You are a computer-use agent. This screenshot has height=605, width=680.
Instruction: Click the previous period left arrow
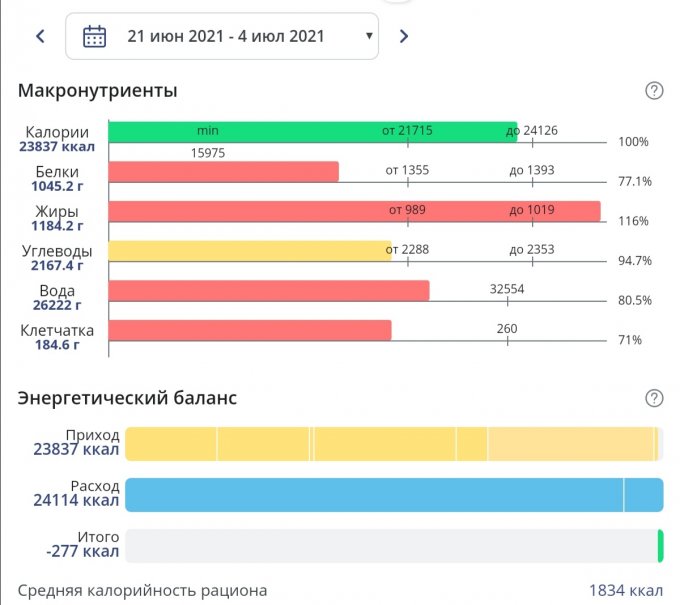click(x=40, y=37)
